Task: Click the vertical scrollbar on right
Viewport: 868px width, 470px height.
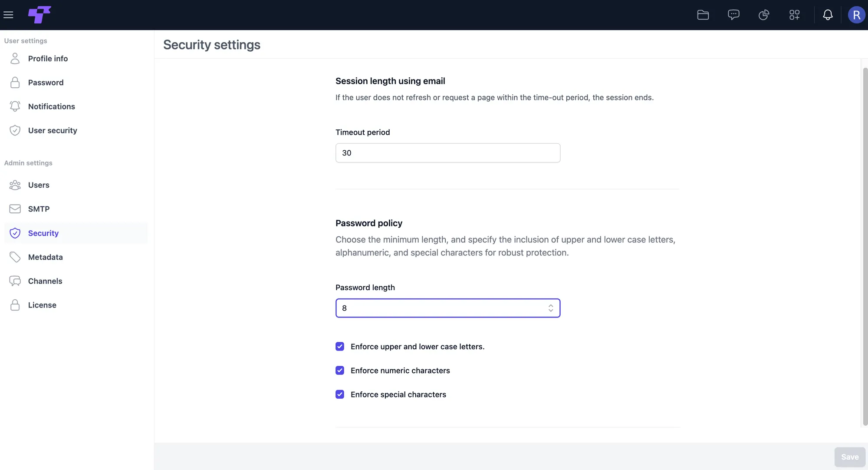Action: click(x=865, y=247)
